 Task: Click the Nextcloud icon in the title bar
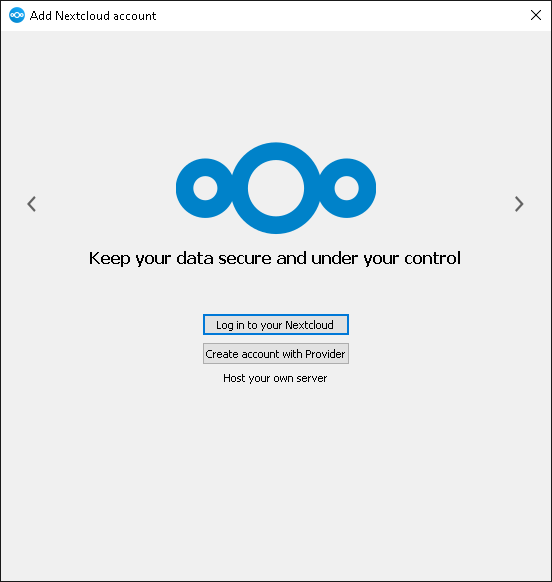point(17,15)
